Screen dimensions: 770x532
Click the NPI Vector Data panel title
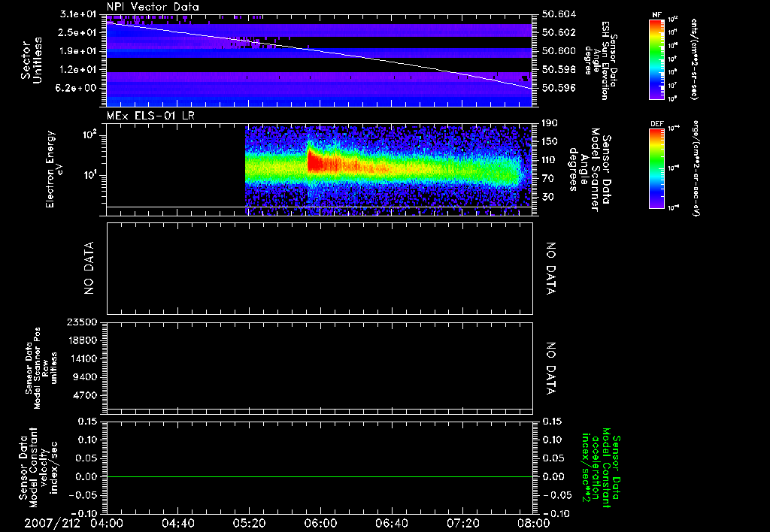(153, 7)
